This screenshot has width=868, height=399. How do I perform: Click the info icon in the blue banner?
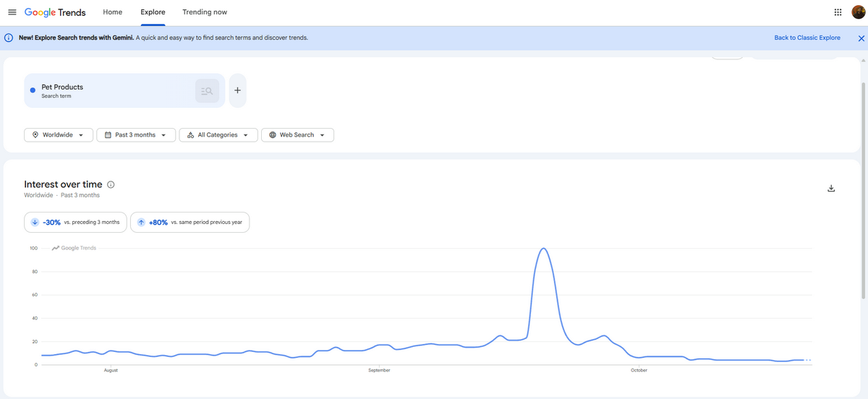click(9, 38)
